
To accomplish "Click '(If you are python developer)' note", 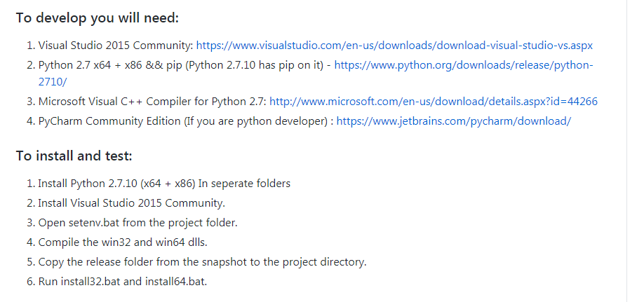I will click(x=256, y=121).
